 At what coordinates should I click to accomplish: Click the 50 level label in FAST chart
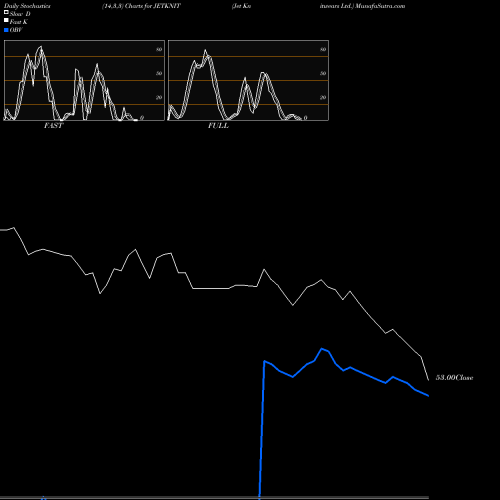[x=159, y=73]
